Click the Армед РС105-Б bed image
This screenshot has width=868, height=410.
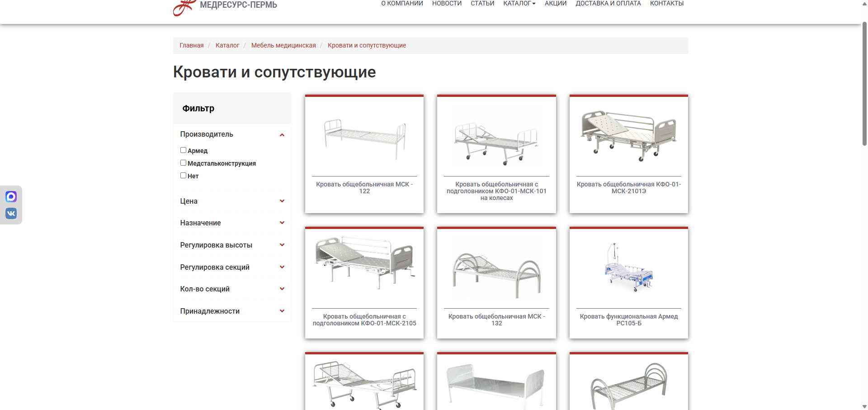629,267
